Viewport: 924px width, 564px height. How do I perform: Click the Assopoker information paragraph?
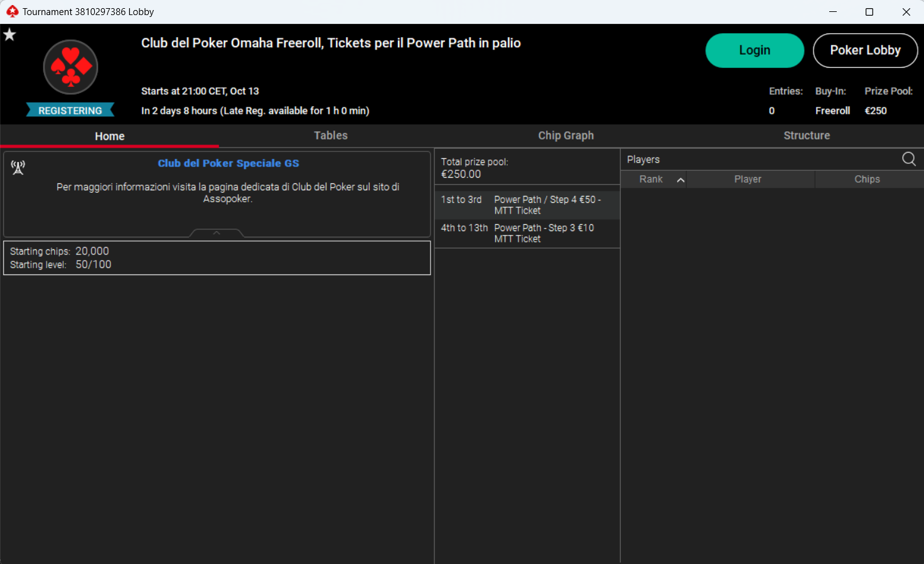(x=228, y=193)
